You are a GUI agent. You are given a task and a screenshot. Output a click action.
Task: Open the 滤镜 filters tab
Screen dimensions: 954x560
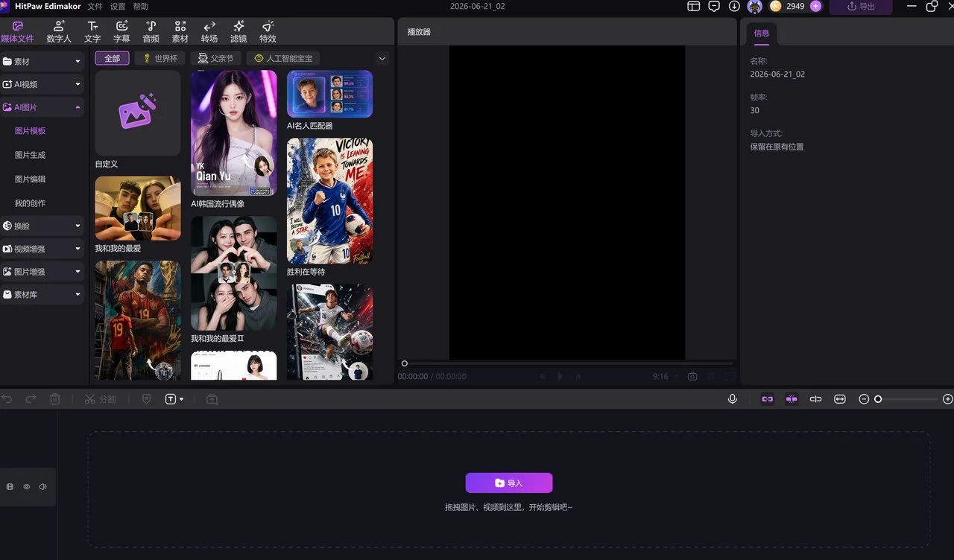click(238, 31)
